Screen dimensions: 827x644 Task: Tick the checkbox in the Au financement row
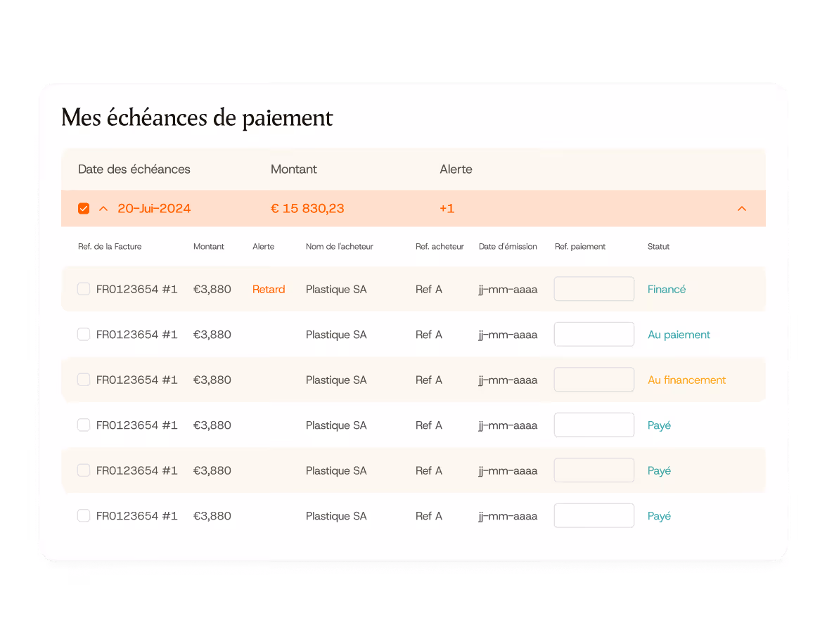pos(83,380)
